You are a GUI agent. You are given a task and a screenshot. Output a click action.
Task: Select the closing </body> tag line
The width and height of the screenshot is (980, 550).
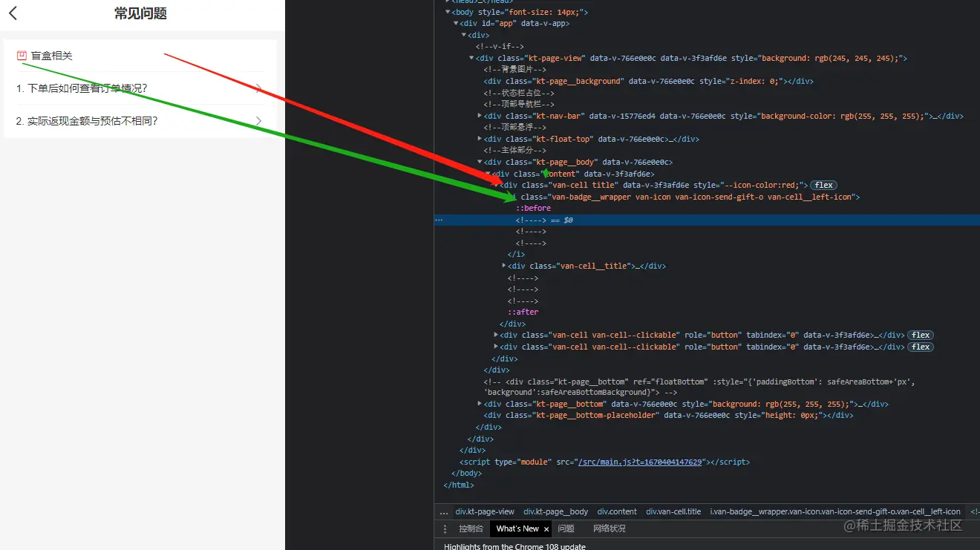(x=466, y=474)
